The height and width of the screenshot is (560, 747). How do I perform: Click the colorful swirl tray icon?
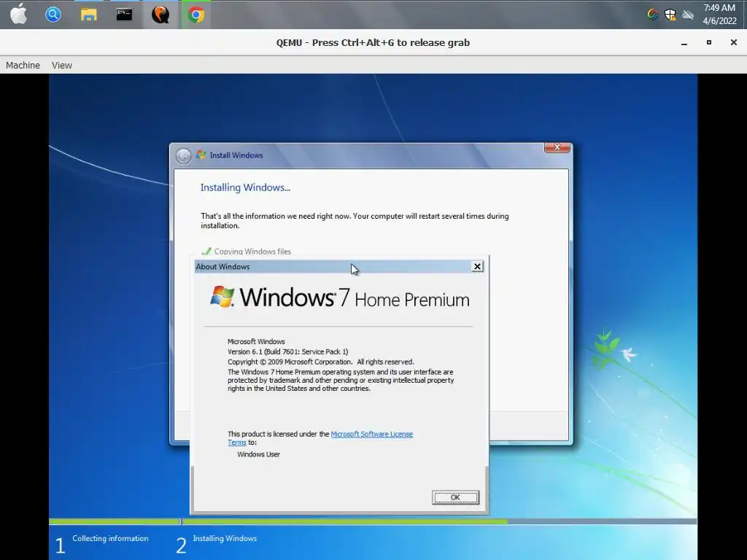(653, 15)
